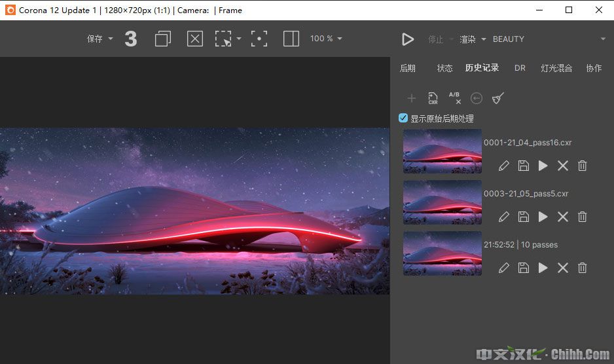Expand the 渲染 dropdown
The height and width of the screenshot is (364, 614).
pyautogui.click(x=473, y=39)
